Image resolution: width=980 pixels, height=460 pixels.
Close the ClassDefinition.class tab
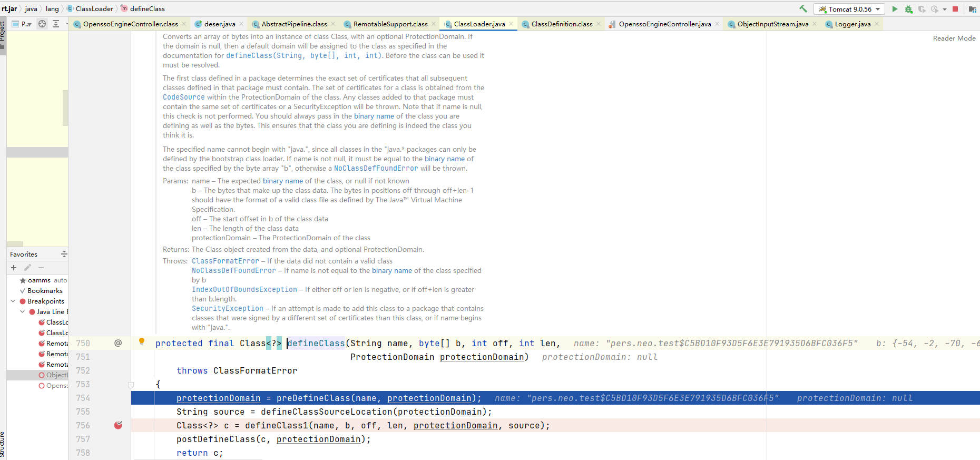[599, 24]
